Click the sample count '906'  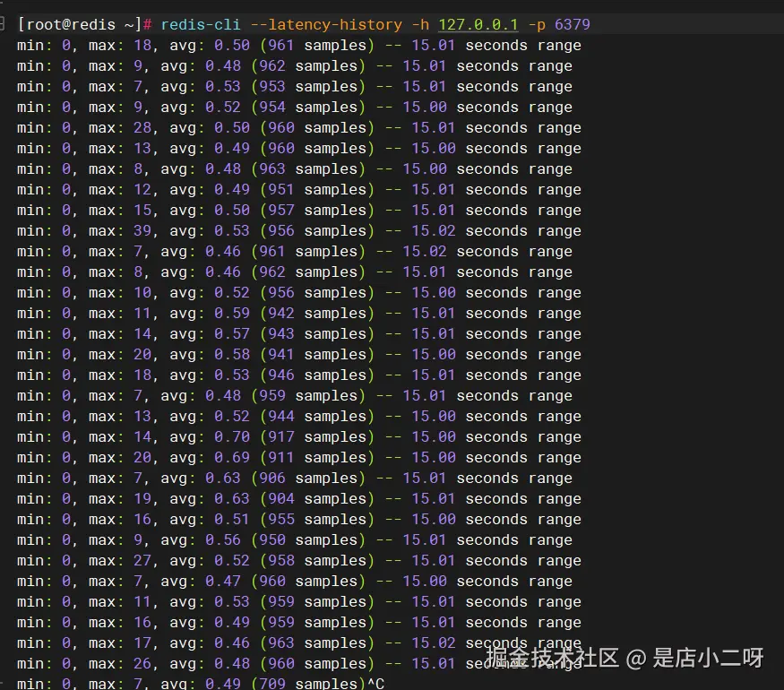click(272, 478)
